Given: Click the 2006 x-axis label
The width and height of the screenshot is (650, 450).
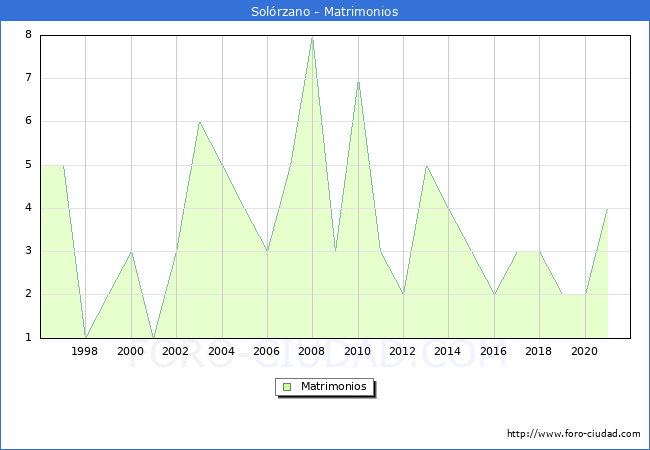Looking at the screenshot, I should click(x=266, y=351).
